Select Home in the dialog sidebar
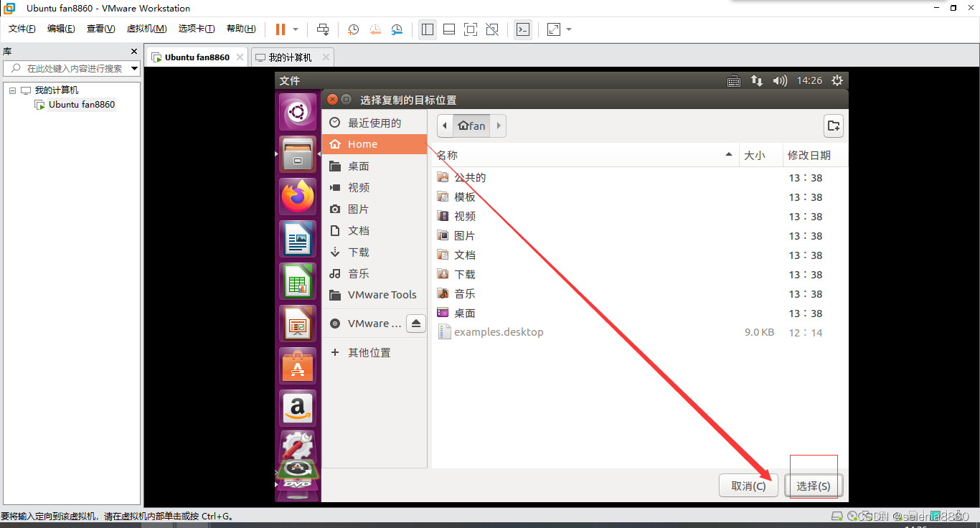 (374, 144)
